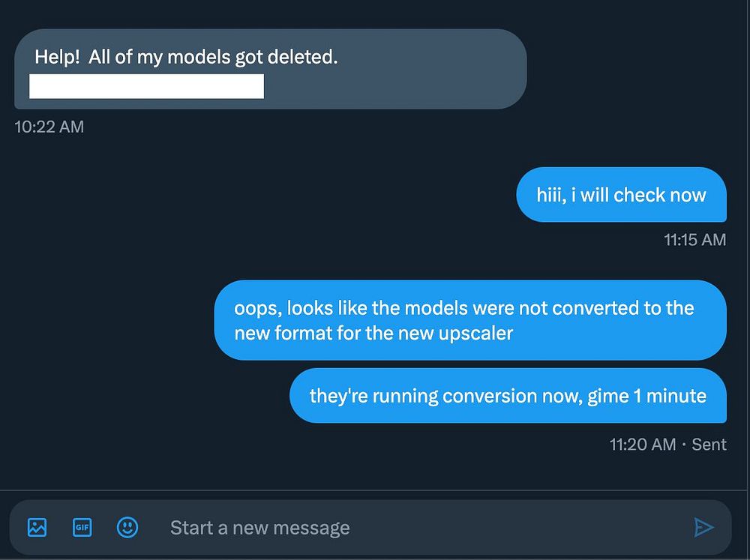Open the photo attachment picker icon
Screen dimensions: 750x560
pos(37,528)
